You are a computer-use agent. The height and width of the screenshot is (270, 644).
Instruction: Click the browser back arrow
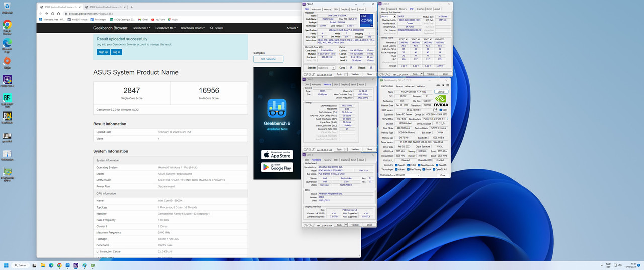click(x=40, y=14)
